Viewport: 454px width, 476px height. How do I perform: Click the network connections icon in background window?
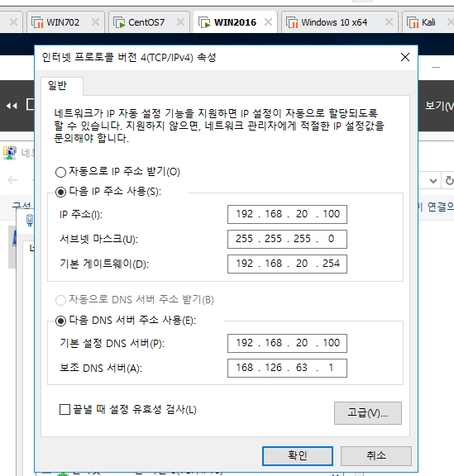click(10, 153)
